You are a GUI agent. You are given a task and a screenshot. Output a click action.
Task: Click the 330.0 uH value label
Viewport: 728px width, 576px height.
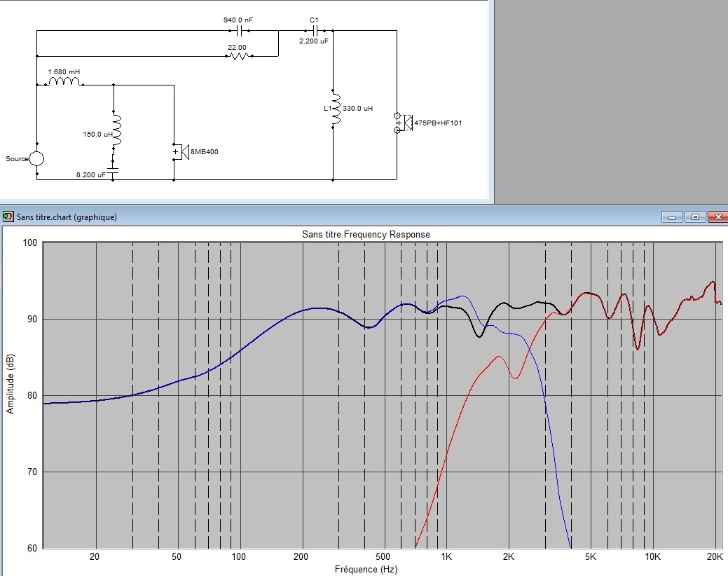[x=358, y=109]
